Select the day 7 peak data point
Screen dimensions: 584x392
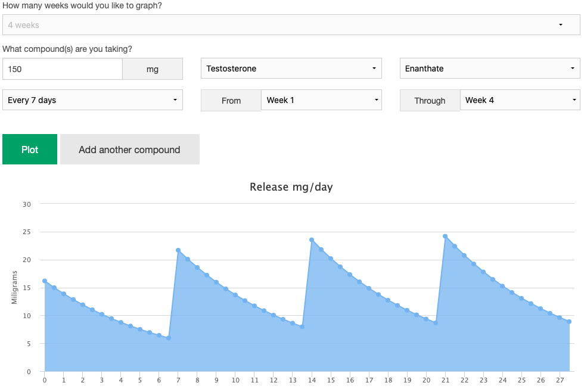point(178,250)
